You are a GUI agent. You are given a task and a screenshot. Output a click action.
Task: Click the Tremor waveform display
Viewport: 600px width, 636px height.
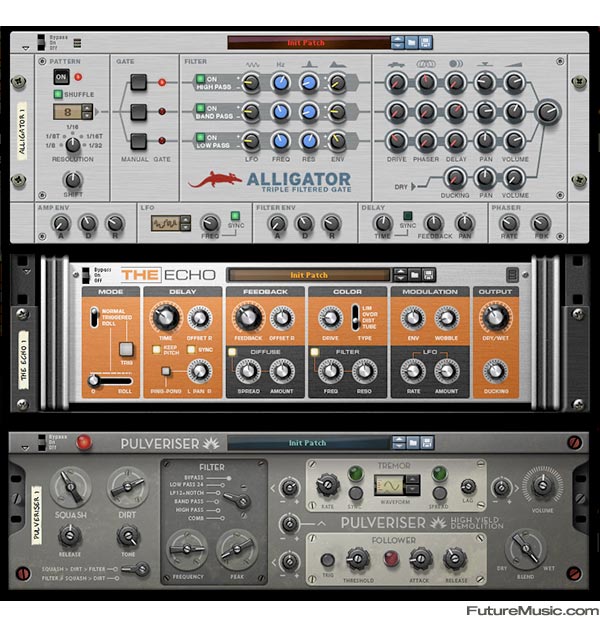click(x=389, y=486)
